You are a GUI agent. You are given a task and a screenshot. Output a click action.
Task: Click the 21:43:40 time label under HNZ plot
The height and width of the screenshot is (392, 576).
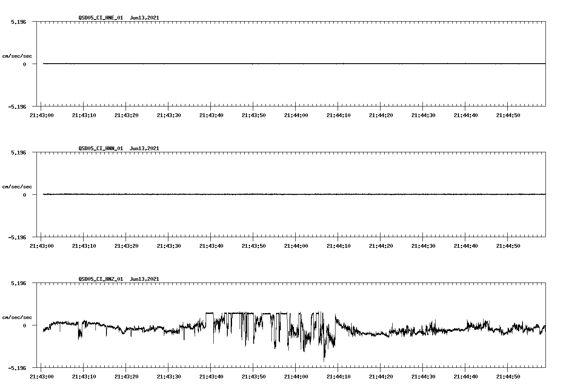click(x=211, y=377)
